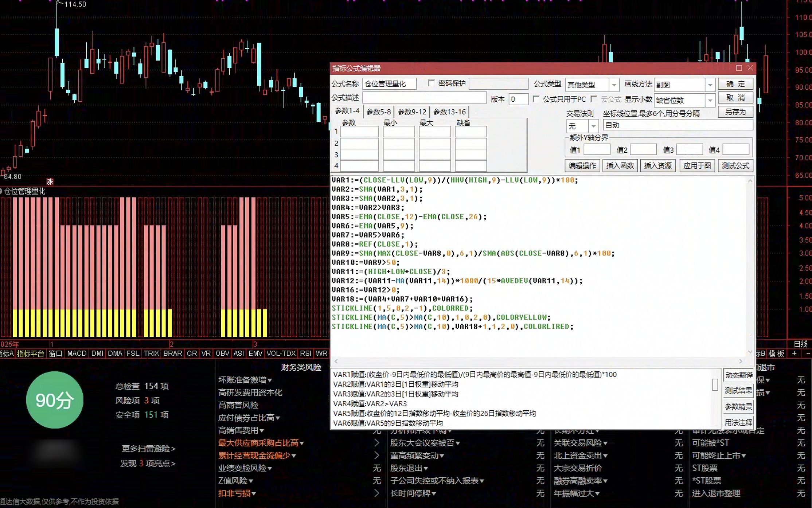812x508 pixels.
Task: Click 仓位管理量化 sub-chart title
Action: (25, 191)
